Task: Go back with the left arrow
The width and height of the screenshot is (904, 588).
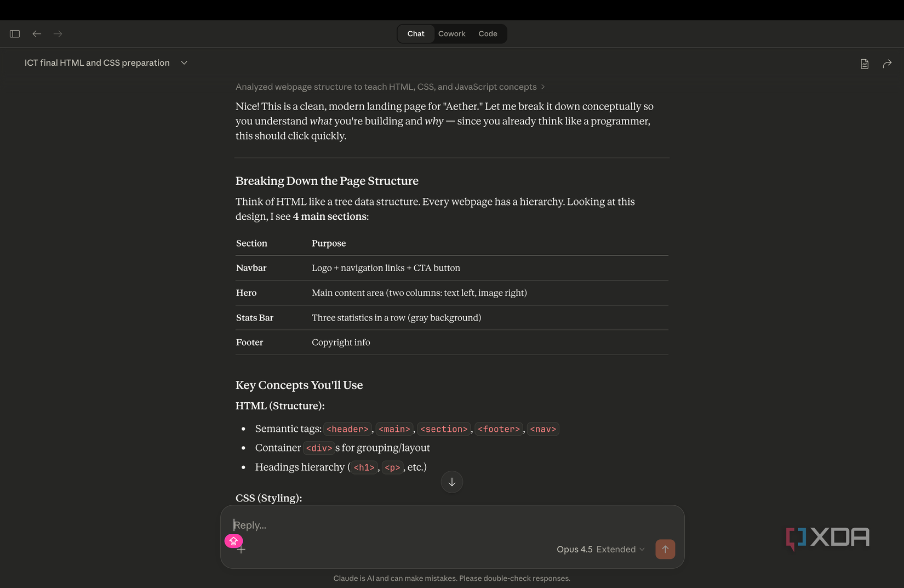Action: pyautogui.click(x=37, y=34)
